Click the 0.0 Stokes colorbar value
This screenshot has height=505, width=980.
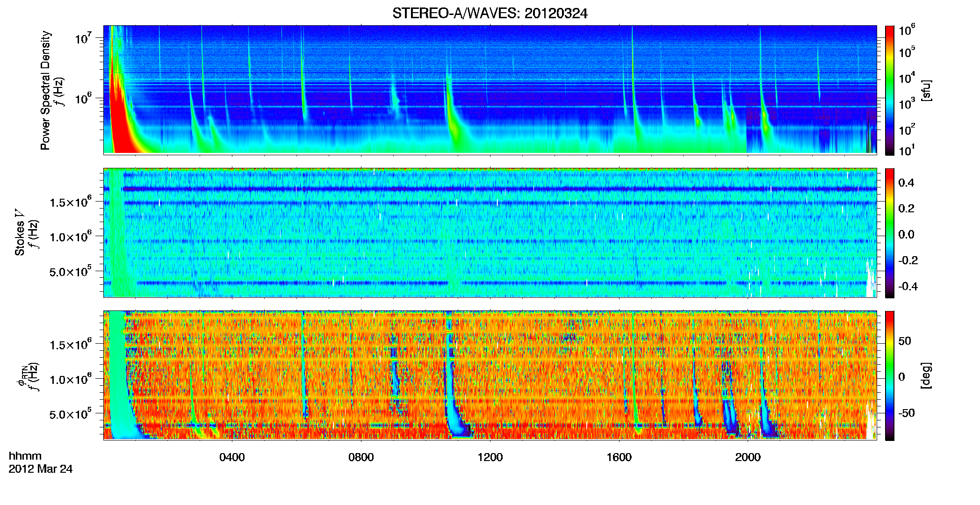906,234
